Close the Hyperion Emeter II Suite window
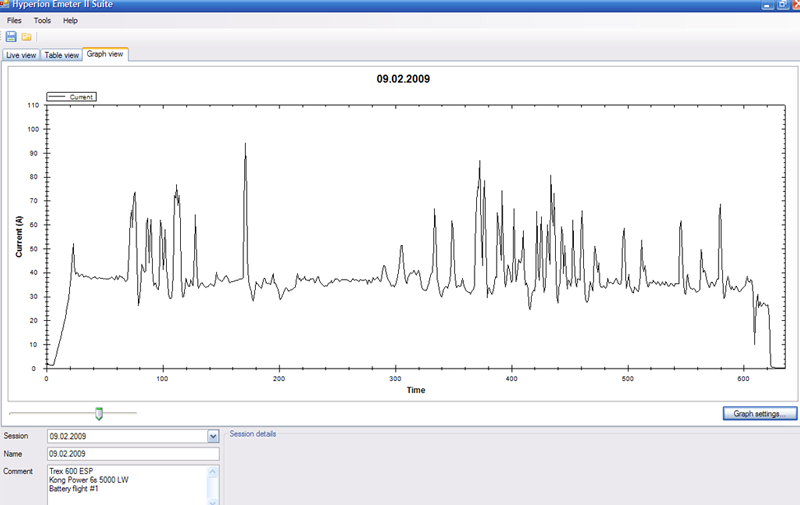 pos(793,5)
